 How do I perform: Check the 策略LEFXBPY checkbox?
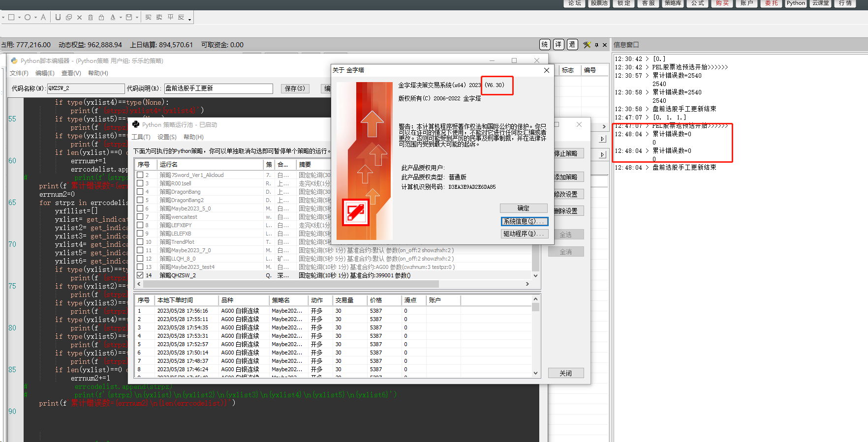pos(140,225)
